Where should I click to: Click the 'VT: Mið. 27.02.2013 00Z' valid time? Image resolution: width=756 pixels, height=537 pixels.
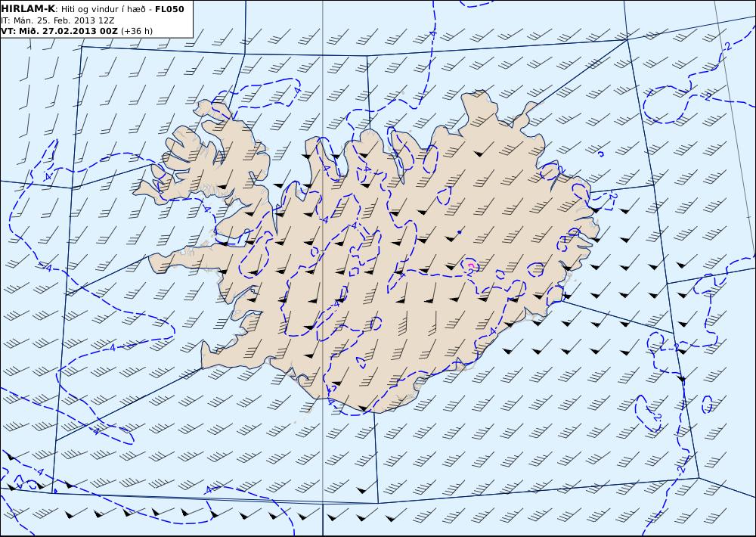tap(59, 31)
